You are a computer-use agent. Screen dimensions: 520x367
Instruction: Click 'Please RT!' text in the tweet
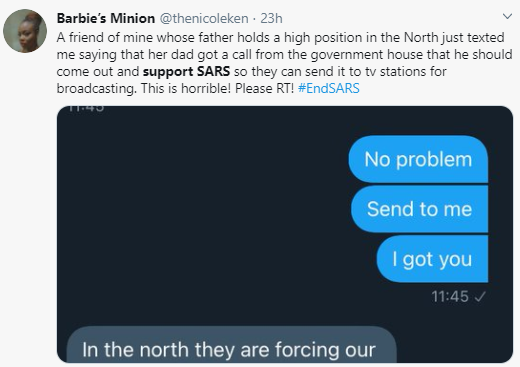tap(264, 88)
